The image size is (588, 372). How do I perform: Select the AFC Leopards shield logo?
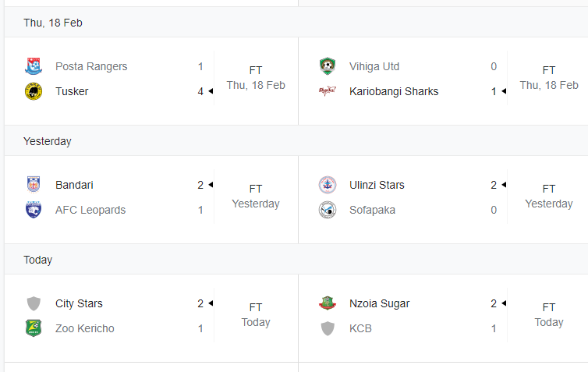pos(34,210)
